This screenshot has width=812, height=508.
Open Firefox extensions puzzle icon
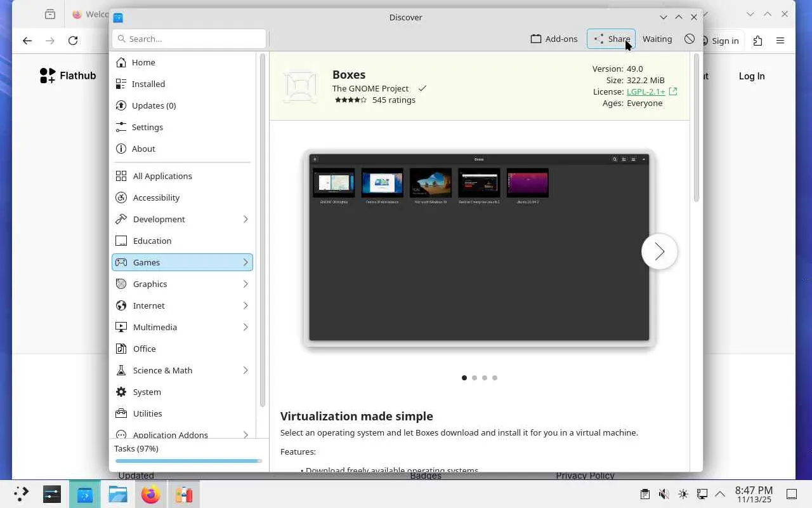[x=757, y=41]
